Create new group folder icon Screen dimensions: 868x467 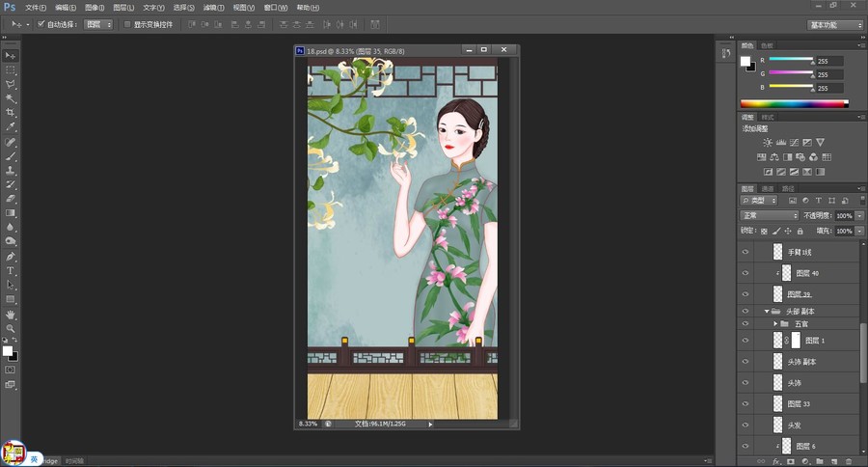(x=819, y=461)
